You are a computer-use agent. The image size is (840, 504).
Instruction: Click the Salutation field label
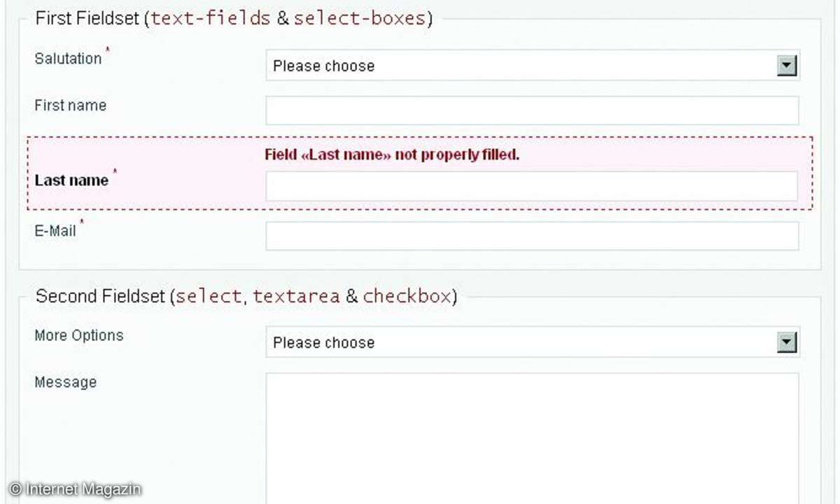pos(69,59)
